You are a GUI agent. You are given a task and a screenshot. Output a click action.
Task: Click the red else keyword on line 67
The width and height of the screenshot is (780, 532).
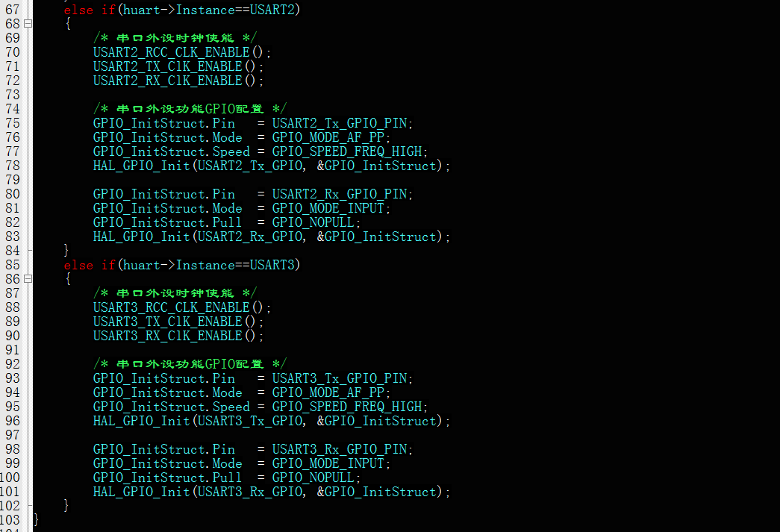point(78,10)
